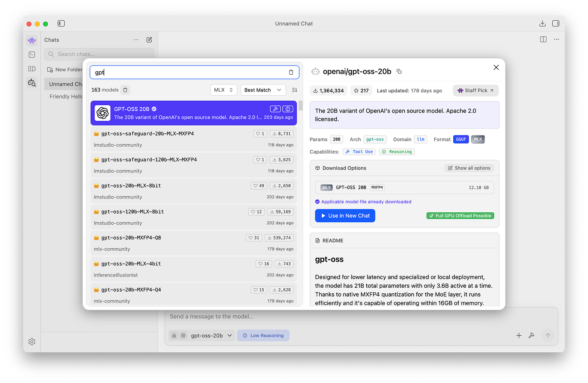
Task: Select gpt-oss-20b-MXFP4-Q4 result
Action: 194,295
